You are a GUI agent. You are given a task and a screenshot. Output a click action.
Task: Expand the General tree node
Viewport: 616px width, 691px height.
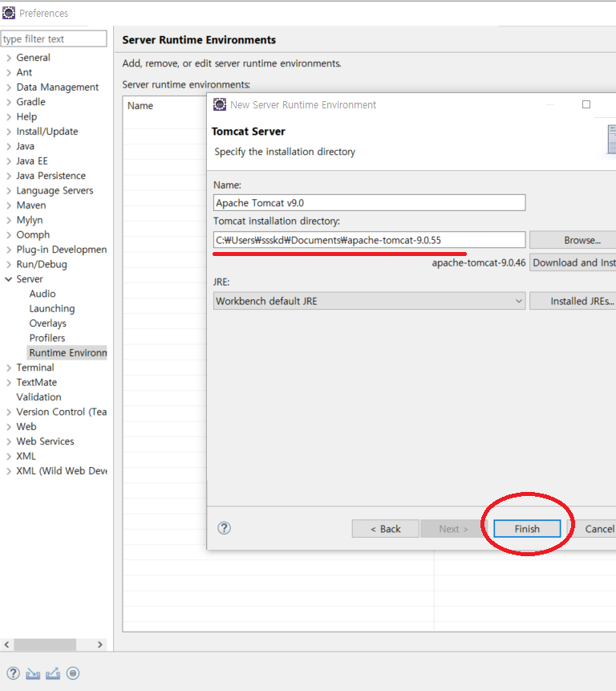[8, 58]
